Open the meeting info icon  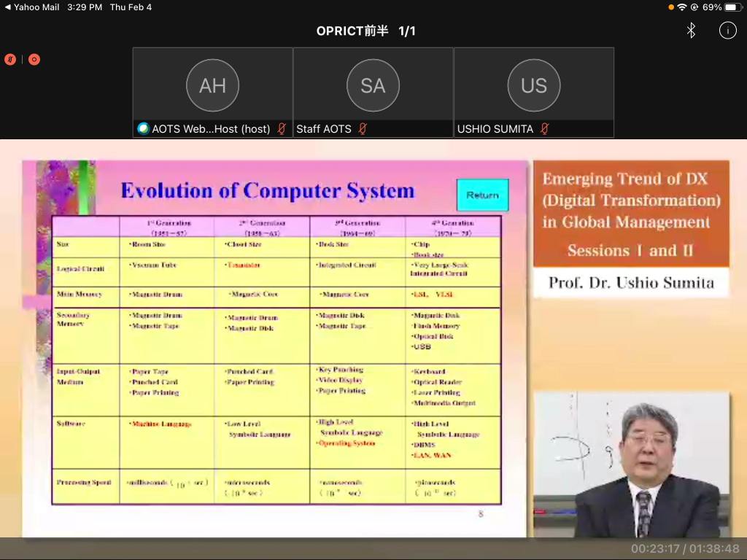point(727,31)
